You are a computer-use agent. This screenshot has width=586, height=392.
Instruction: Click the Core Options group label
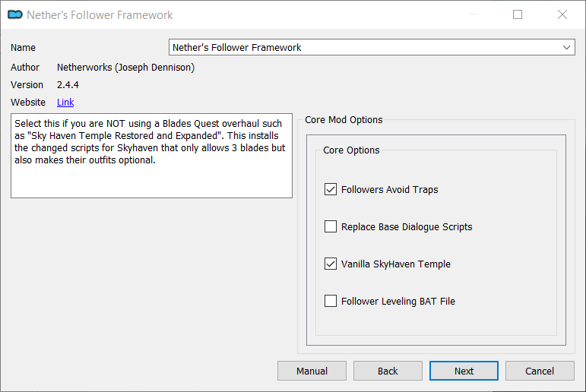[x=351, y=150]
